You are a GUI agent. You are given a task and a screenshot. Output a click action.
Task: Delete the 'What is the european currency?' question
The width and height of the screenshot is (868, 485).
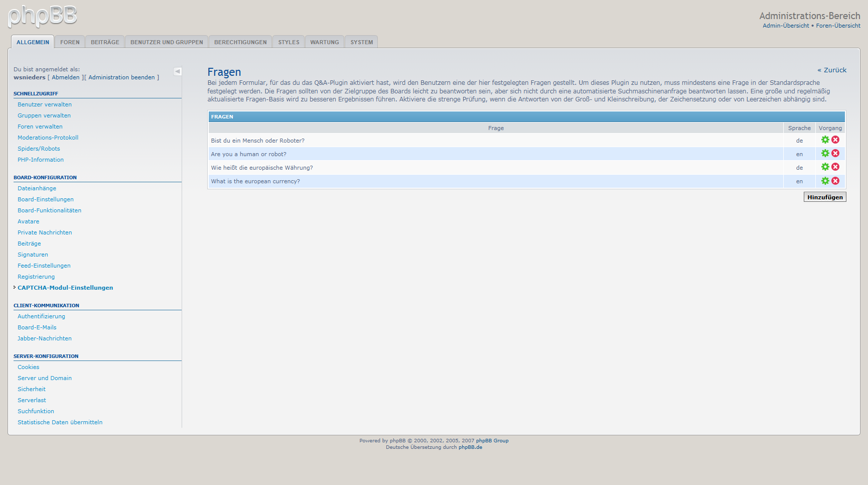tap(835, 181)
